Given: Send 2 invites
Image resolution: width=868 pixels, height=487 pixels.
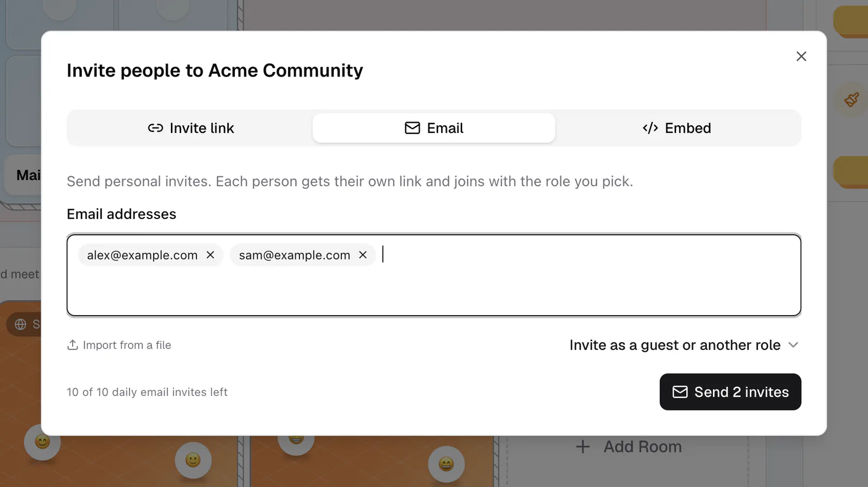Looking at the screenshot, I should 730,392.
